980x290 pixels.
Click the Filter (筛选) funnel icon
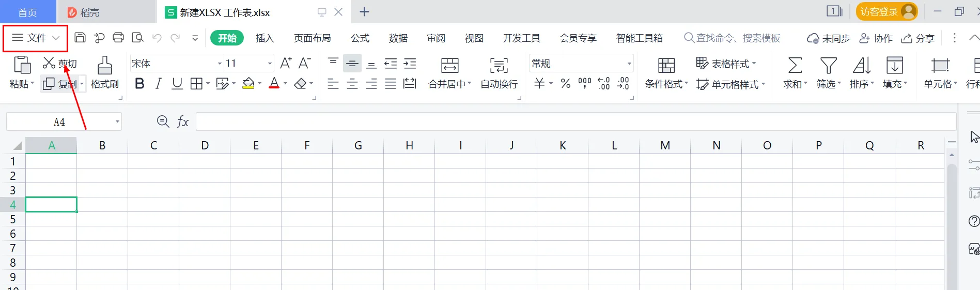click(x=828, y=66)
